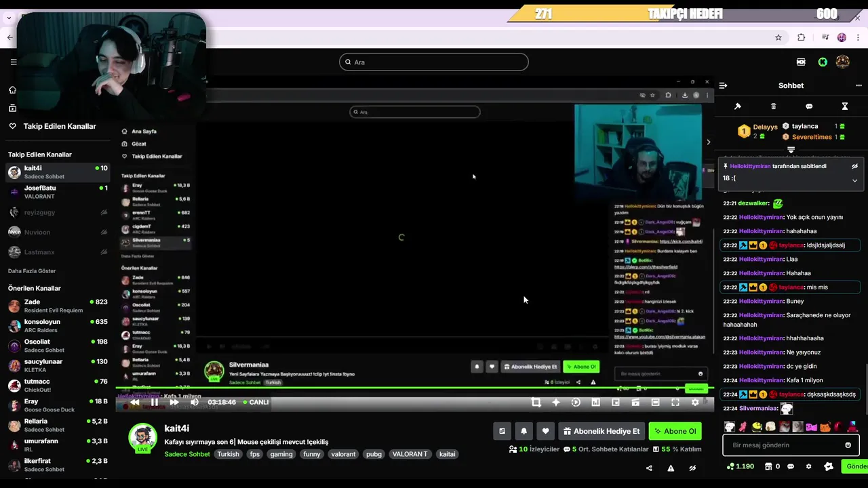Open JosefBatu channel in sidebar

point(58,192)
